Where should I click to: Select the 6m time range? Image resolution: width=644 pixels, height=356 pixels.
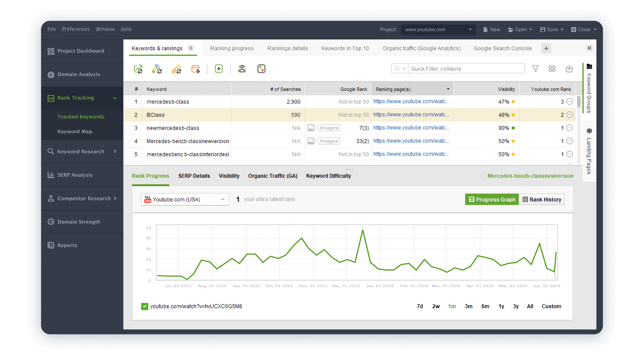(485, 306)
